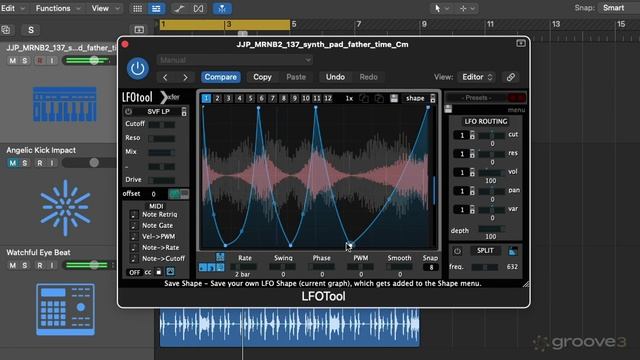Enable the Note->Cutoff checkbox
640x360 pixels.
133,259
